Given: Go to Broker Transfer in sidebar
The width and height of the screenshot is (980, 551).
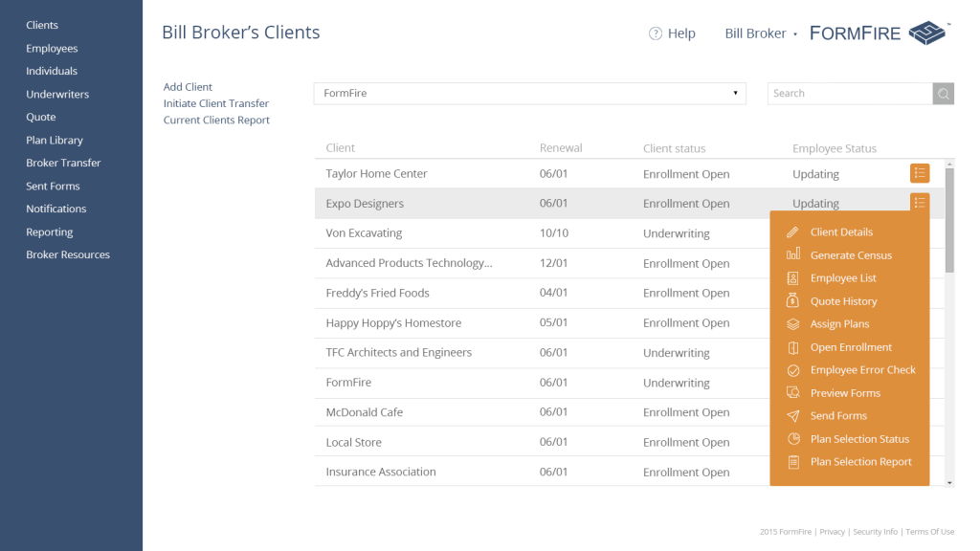Looking at the screenshot, I should coord(63,163).
